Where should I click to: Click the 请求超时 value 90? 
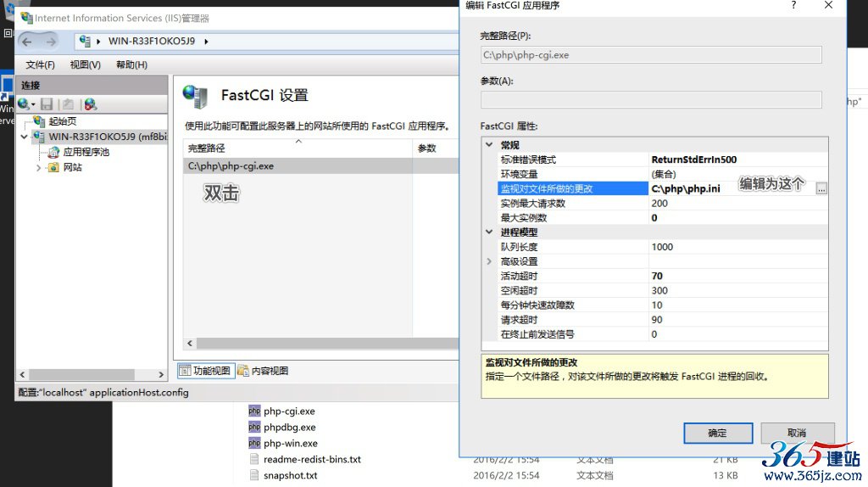[x=657, y=320]
